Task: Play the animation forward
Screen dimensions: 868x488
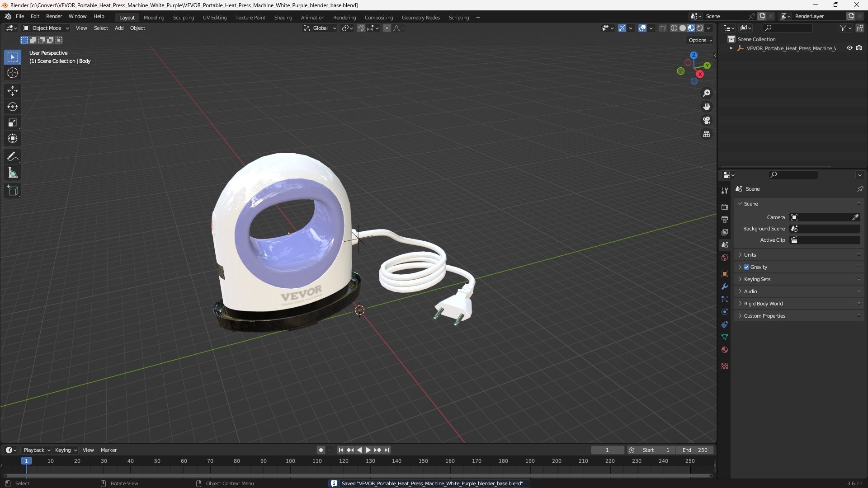Action: click(x=368, y=450)
